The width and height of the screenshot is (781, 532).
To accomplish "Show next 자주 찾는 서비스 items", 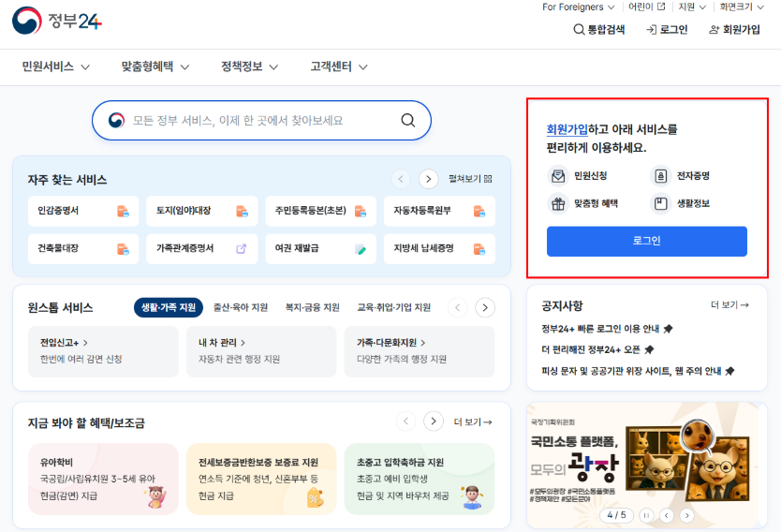I will coord(429,179).
